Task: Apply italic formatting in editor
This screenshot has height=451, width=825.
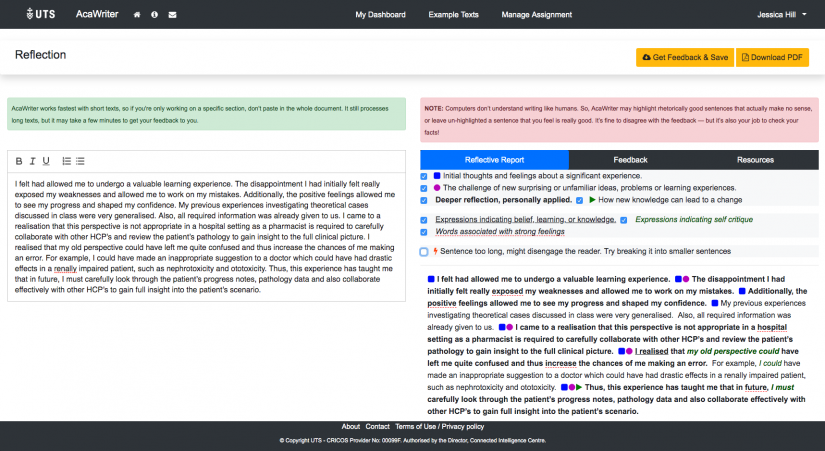Action: (x=32, y=161)
